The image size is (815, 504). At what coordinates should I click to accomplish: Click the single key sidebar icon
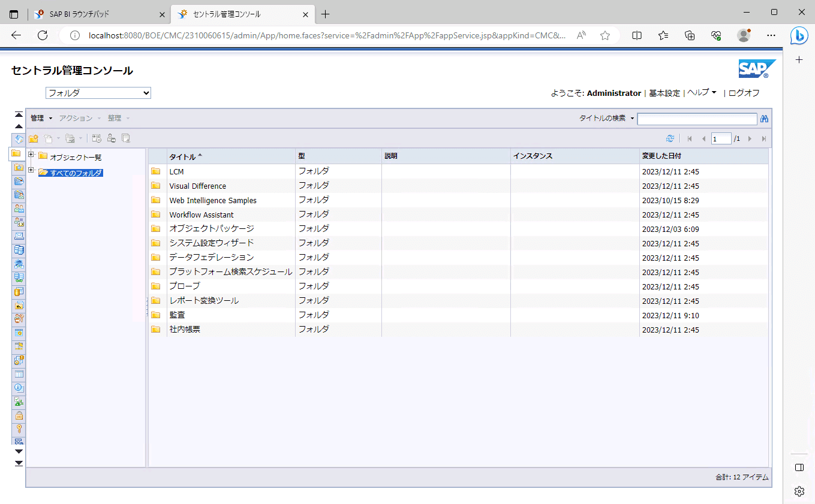(19, 428)
